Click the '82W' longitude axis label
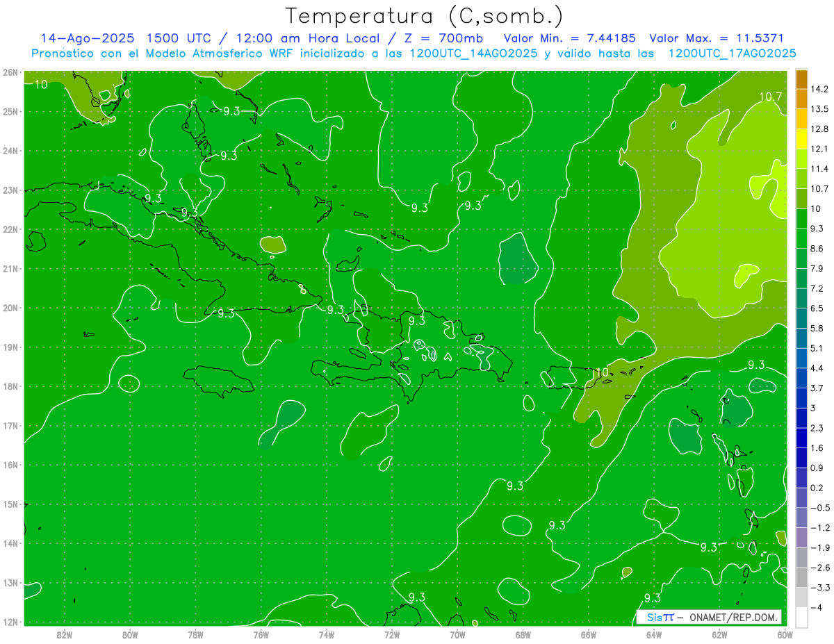The width and height of the screenshot is (834, 644). point(65,634)
